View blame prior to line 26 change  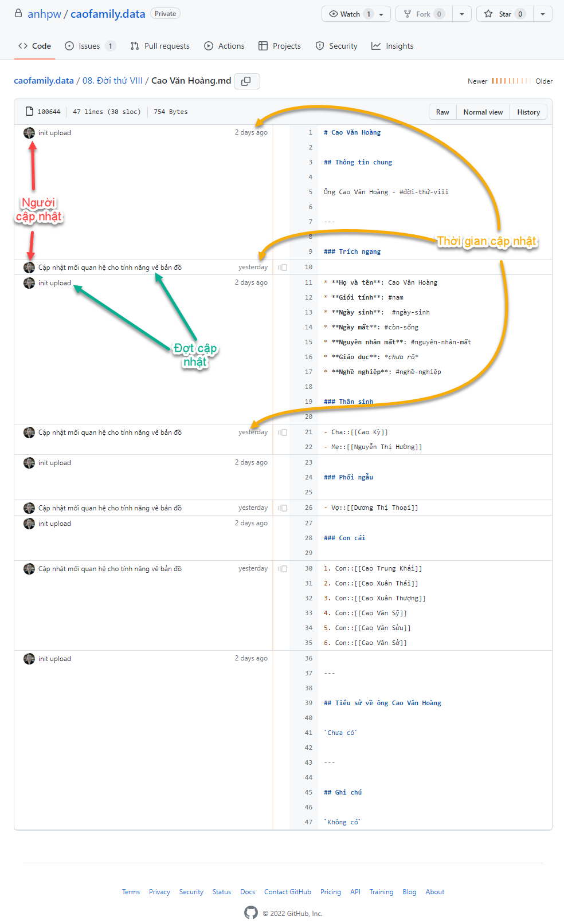(x=283, y=508)
